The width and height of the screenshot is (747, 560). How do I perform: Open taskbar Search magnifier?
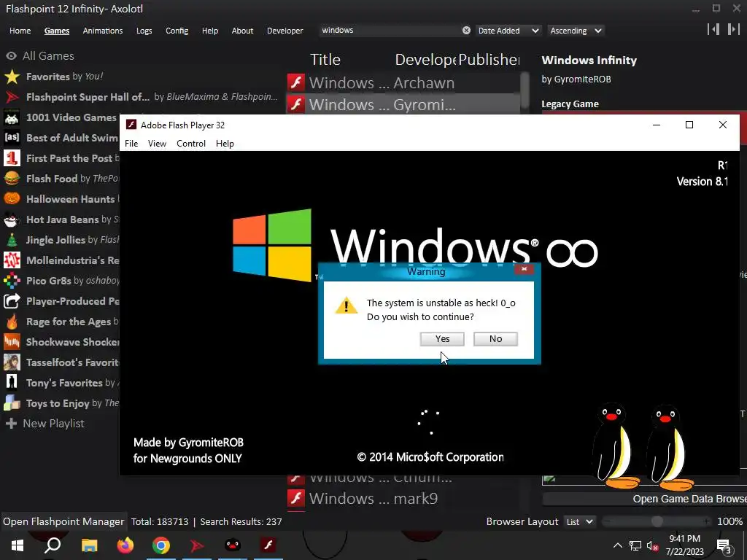pyautogui.click(x=53, y=545)
